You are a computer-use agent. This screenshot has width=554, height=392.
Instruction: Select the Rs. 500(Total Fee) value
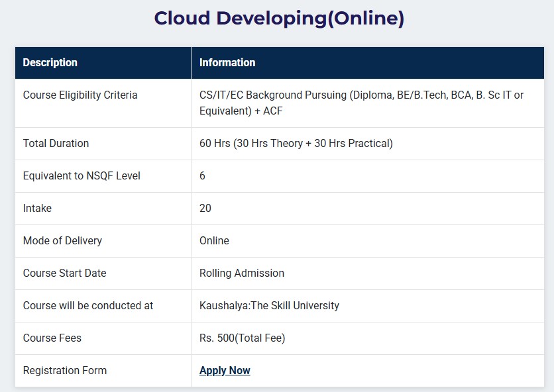point(242,338)
